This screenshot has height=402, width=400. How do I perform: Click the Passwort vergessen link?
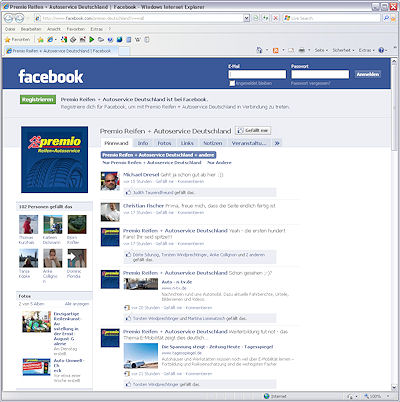[311, 83]
